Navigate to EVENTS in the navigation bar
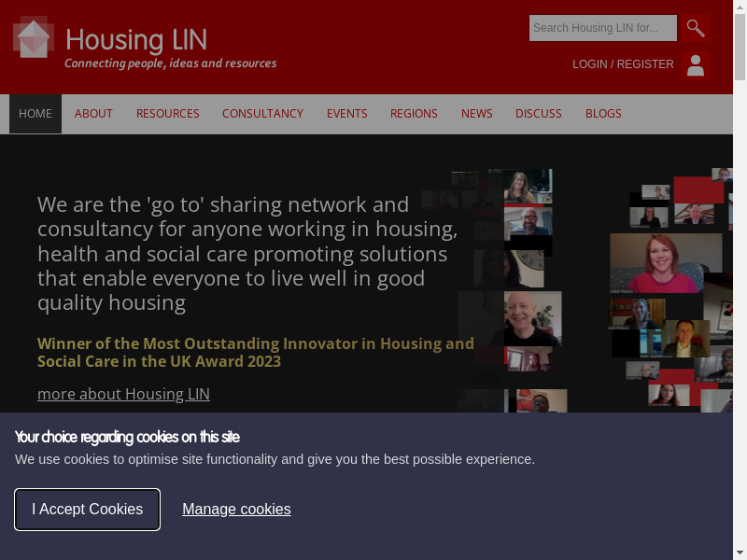 [346, 114]
